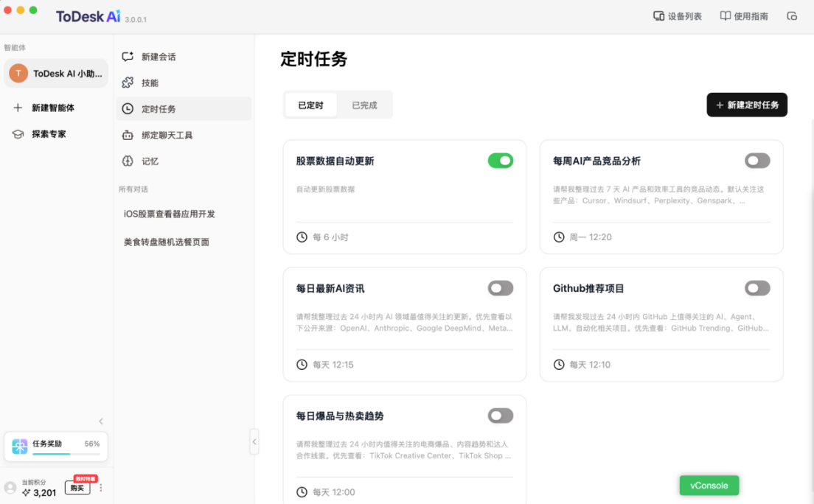Open 新建会话 menu item
Image resolution: width=814 pixels, height=504 pixels.
tap(184, 57)
